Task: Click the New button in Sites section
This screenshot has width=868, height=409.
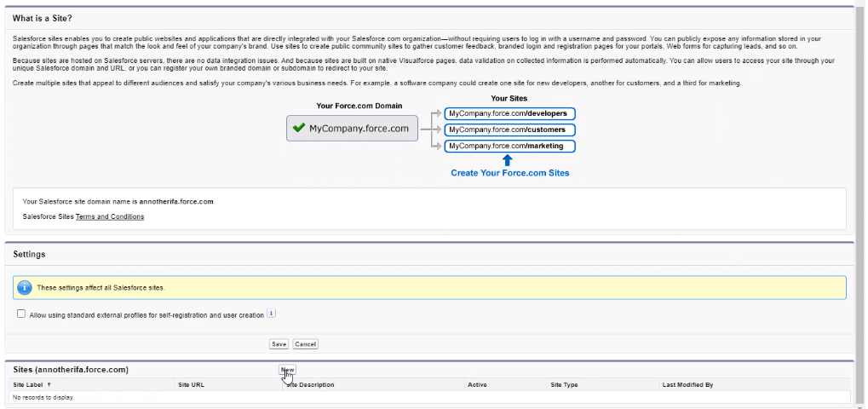Action: point(287,370)
